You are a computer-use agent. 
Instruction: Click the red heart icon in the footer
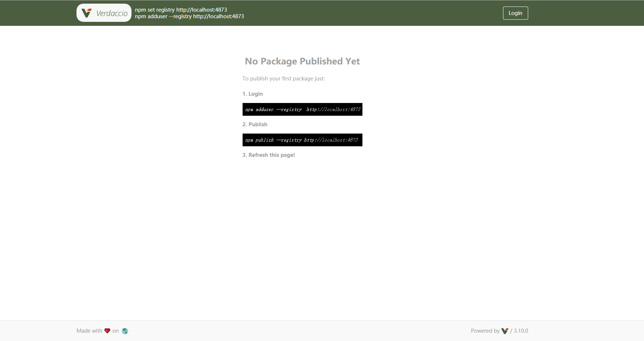107,331
